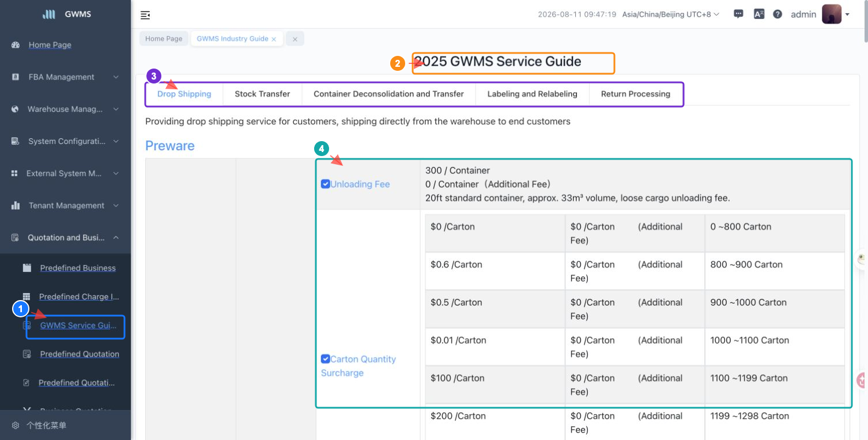Screen dimensions: 868x440
Task: Open the Home Page sidebar link
Action: (x=50, y=45)
